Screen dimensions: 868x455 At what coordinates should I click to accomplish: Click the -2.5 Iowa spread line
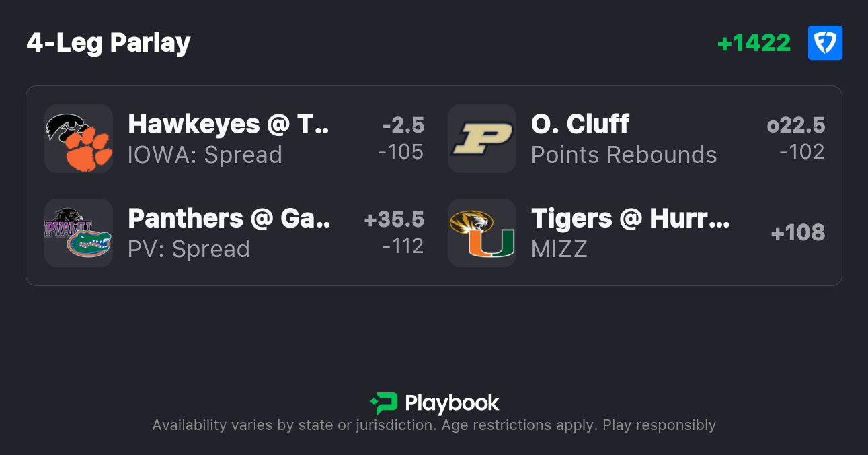(x=403, y=125)
